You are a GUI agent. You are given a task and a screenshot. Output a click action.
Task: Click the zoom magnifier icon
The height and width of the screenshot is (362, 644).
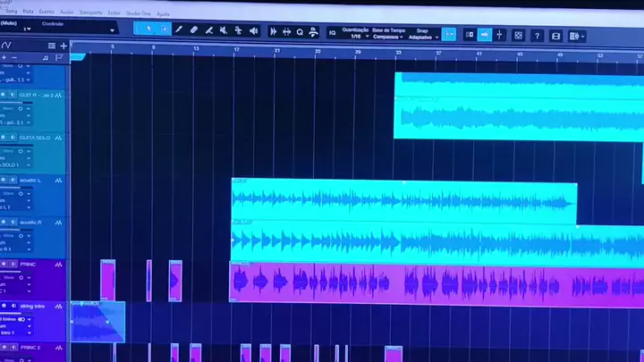coord(300,32)
